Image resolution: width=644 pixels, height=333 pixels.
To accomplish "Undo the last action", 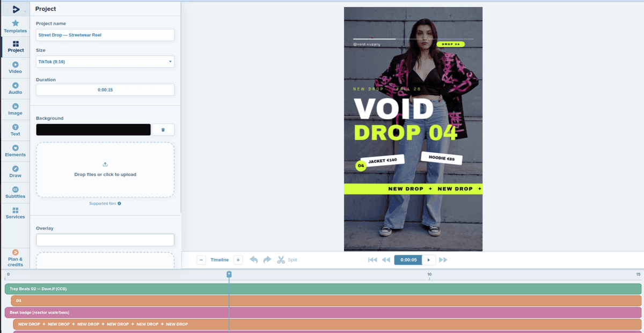I will (254, 260).
